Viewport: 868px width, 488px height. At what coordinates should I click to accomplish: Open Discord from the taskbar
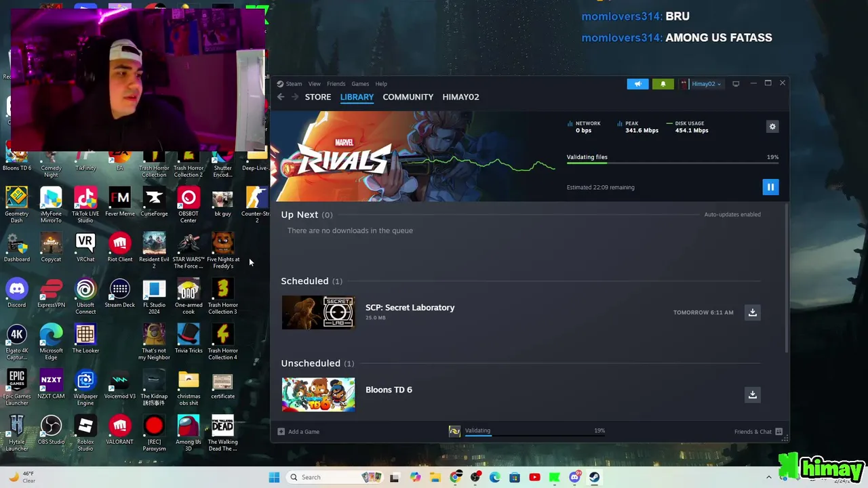pos(574,477)
